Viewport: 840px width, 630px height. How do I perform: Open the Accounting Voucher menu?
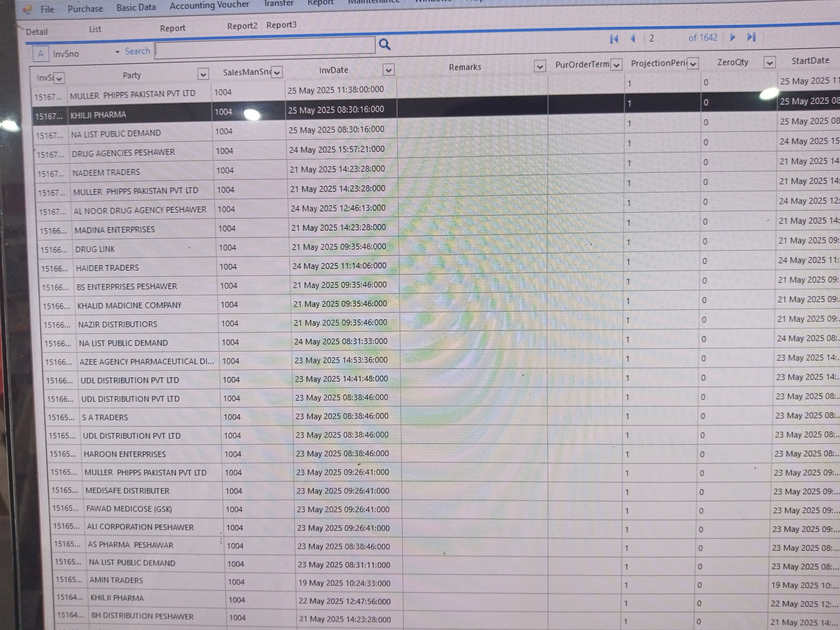[209, 5]
